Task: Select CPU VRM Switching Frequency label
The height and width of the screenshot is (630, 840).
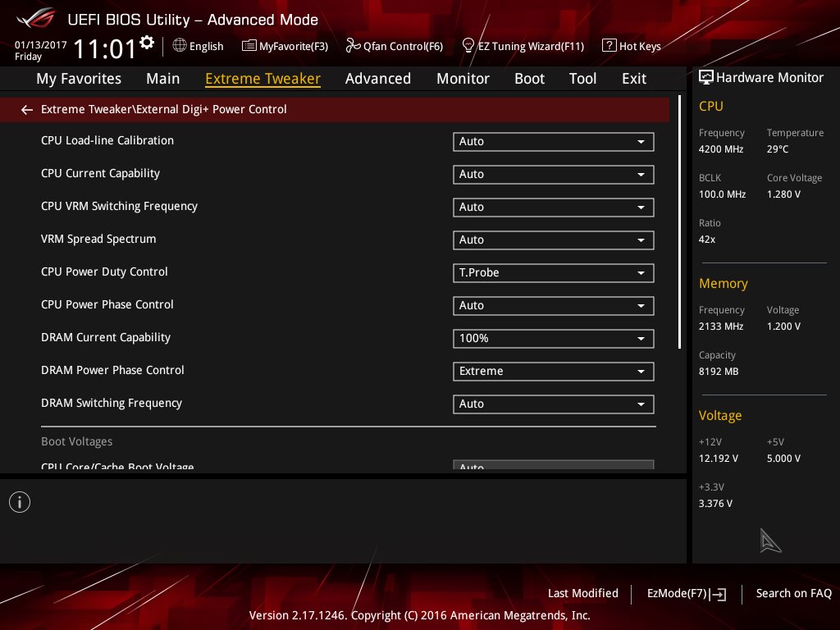Action: 119,206
